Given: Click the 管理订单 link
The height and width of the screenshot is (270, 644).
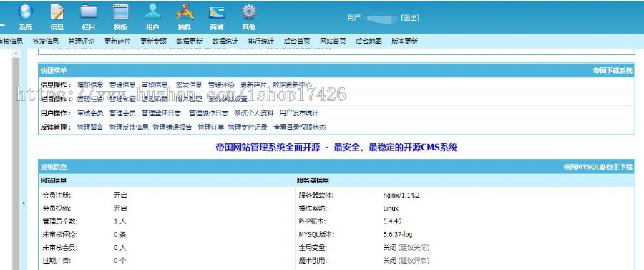Looking at the screenshot, I should [x=210, y=127].
